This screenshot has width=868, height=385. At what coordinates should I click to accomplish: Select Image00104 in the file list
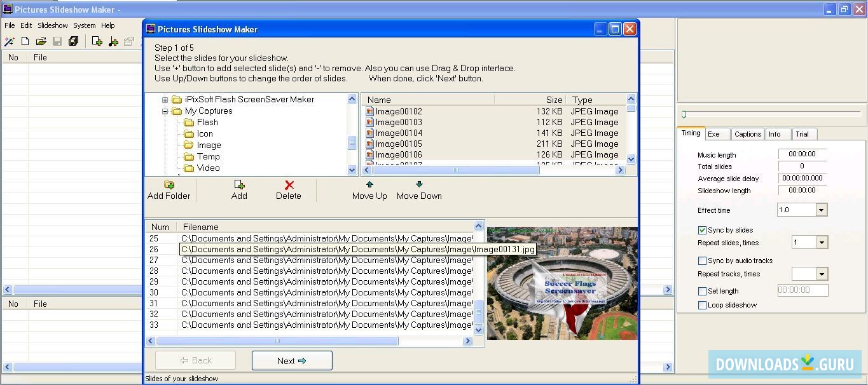[397, 133]
